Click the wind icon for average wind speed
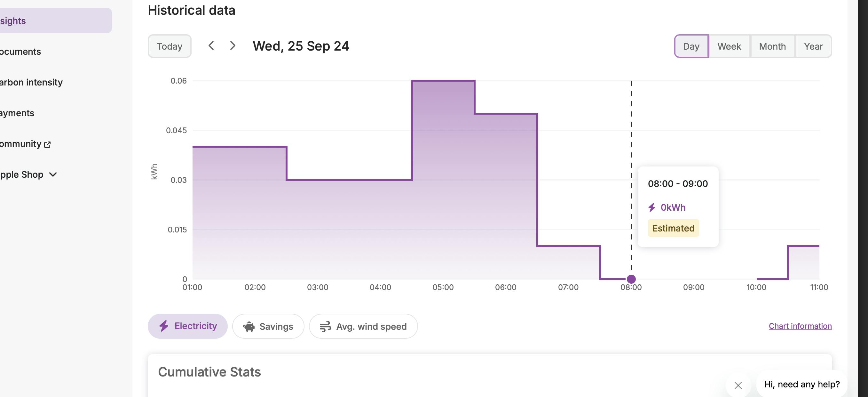868x397 pixels. pos(325,327)
